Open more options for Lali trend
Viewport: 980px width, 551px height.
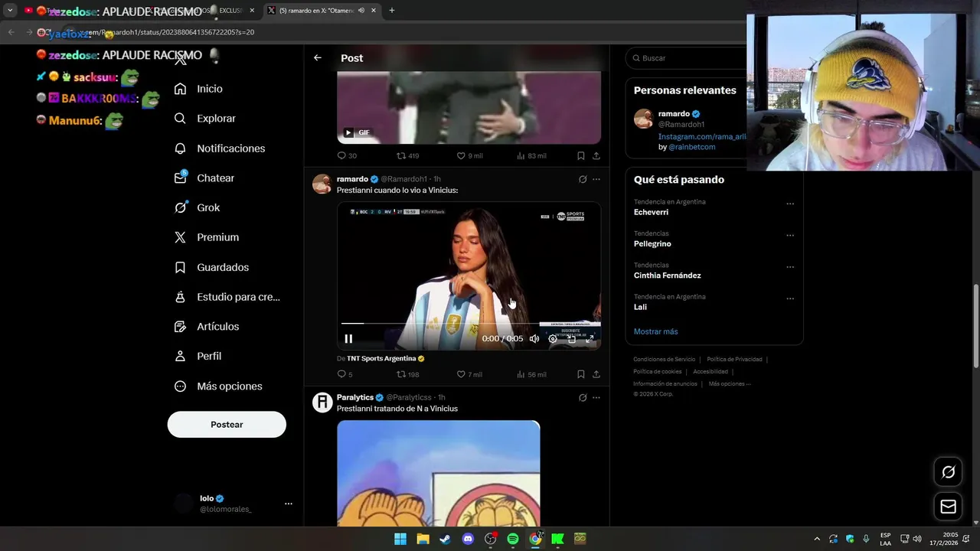click(x=790, y=298)
